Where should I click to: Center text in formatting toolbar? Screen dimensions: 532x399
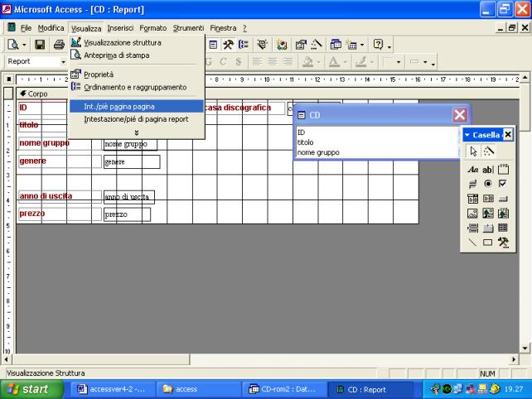tap(272, 62)
